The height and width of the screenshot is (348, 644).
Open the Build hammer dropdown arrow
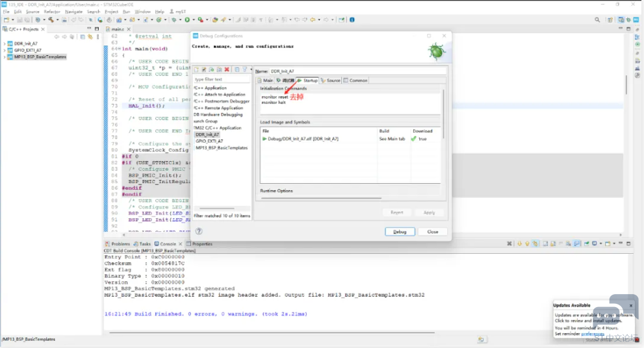pyautogui.click(x=57, y=19)
